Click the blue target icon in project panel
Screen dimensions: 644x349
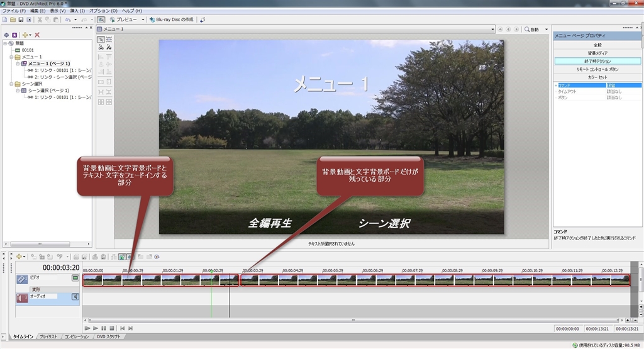coord(6,35)
